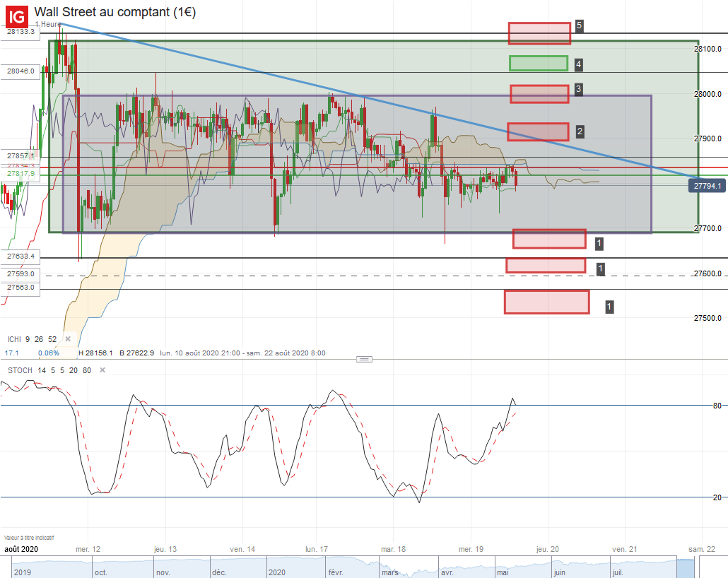Click the stochastic 20 level label
The width and height of the screenshot is (728, 578).
(x=717, y=497)
